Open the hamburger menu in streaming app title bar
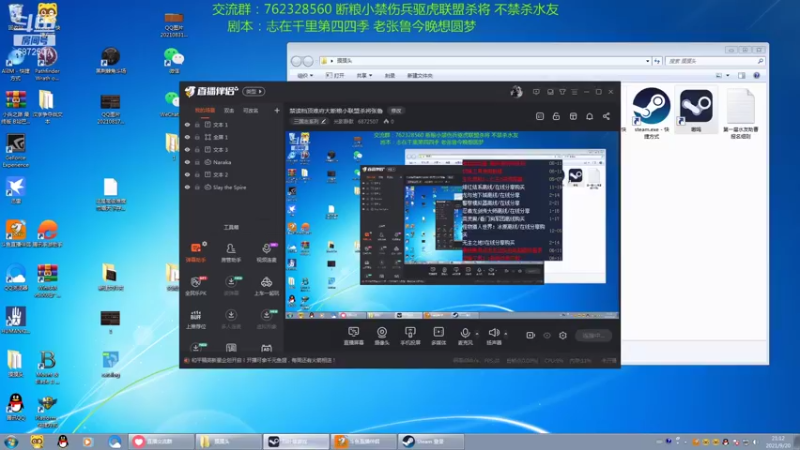This screenshot has height=450, width=800. (x=574, y=92)
